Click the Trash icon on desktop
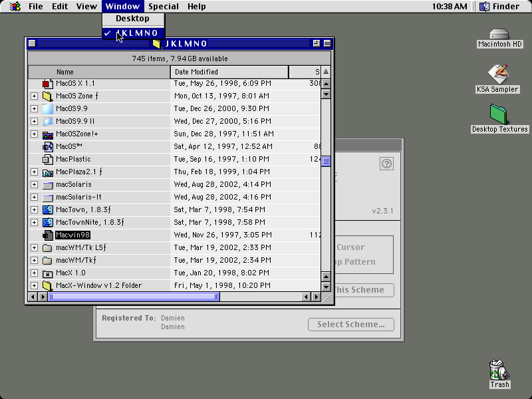The width and height of the screenshot is (532, 399). click(498, 370)
